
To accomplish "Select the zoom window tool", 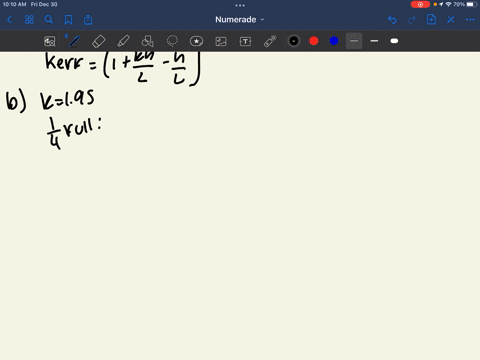I will pos(50,41).
